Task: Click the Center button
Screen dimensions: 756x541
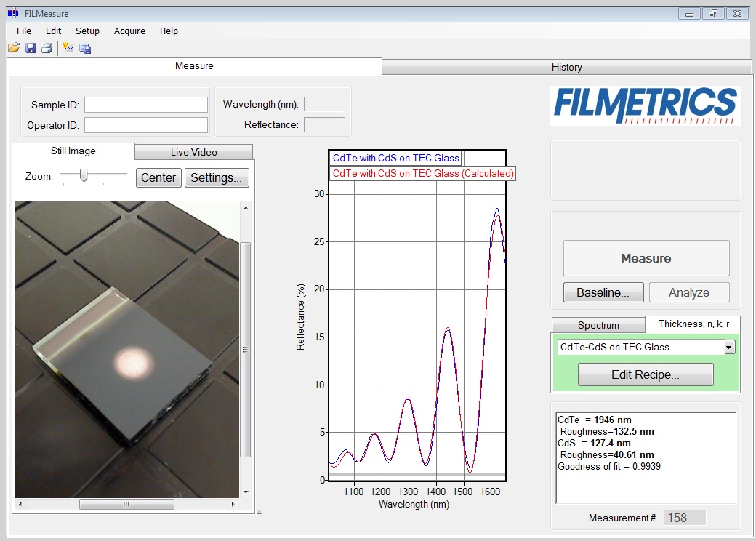Action: (158, 177)
